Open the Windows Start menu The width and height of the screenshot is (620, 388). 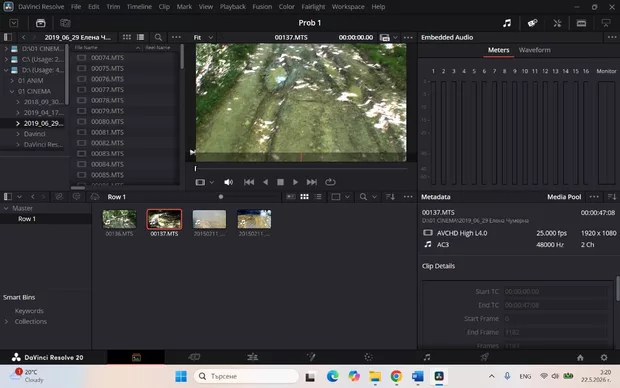click(x=181, y=376)
